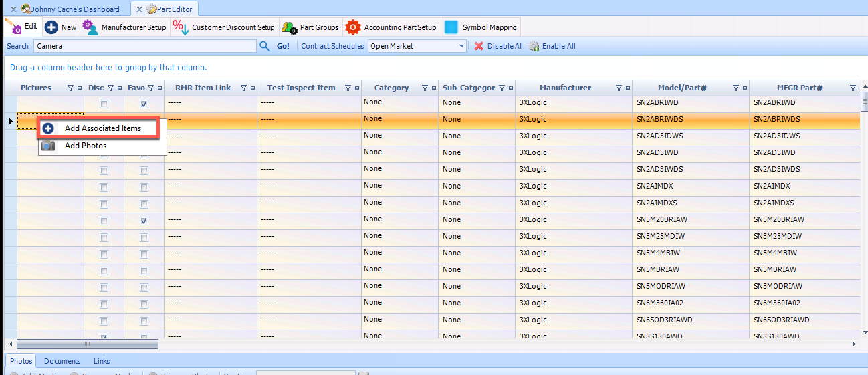Pin the Favo column
The image size is (868, 375).
coord(159,88)
